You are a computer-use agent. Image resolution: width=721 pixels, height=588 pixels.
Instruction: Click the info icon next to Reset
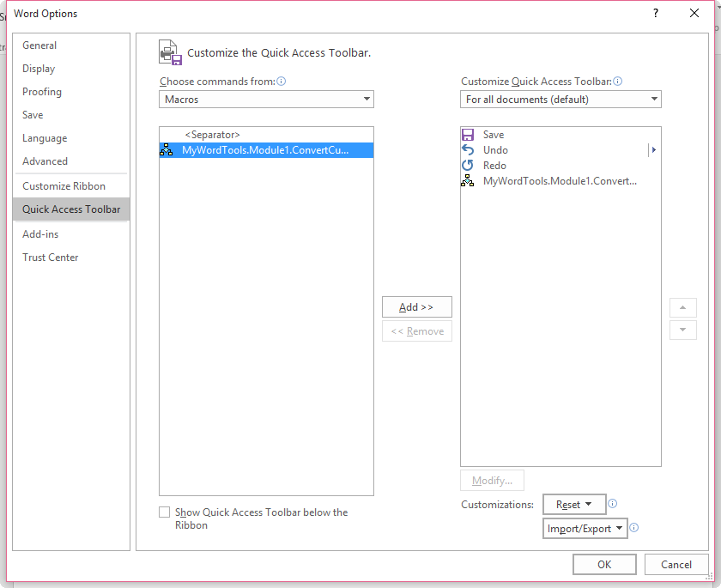click(612, 504)
